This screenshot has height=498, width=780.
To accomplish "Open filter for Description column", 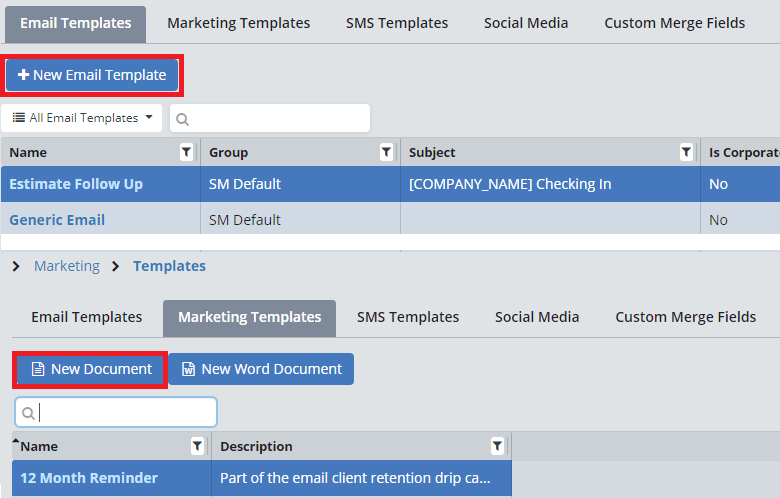I will tap(497, 446).
